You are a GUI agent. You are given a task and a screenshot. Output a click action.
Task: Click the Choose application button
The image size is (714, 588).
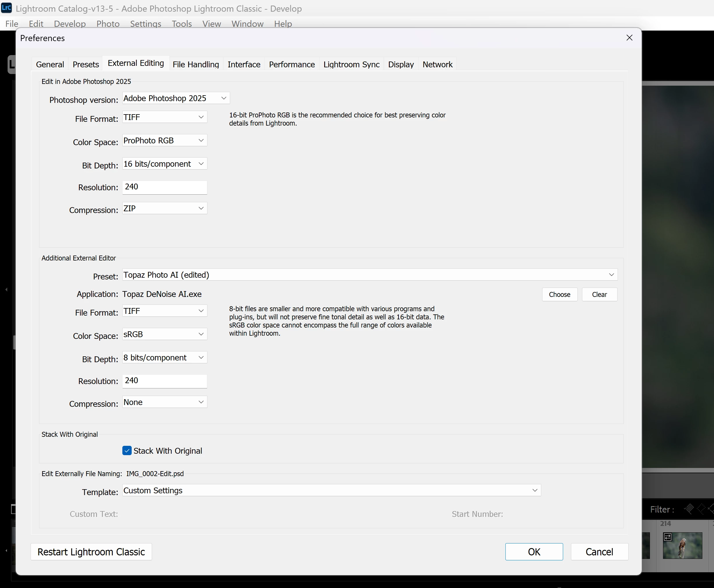pyautogui.click(x=559, y=294)
